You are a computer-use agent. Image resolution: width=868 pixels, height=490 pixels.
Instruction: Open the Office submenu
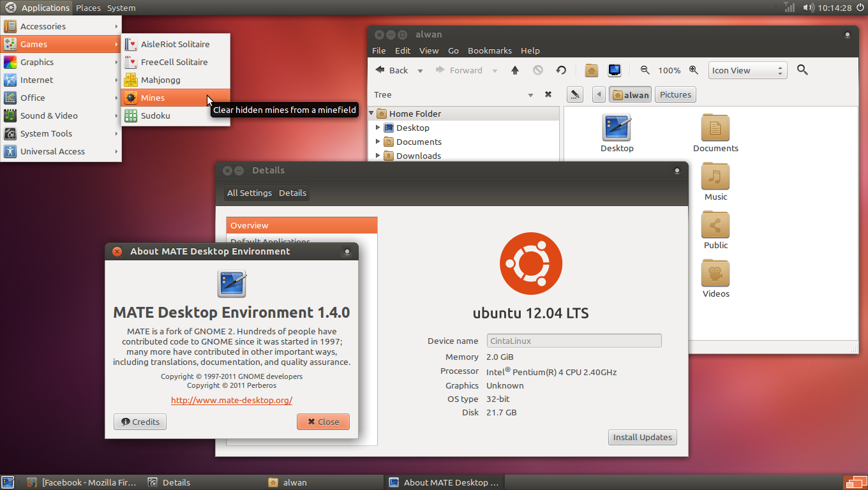click(61, 98)
